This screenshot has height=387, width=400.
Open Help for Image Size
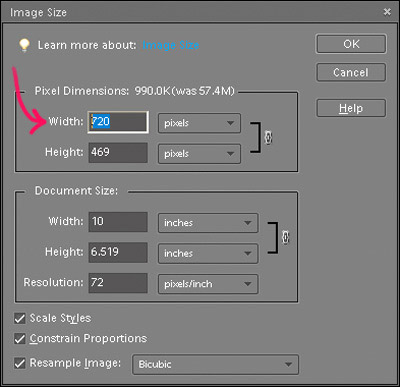(351, 108)
